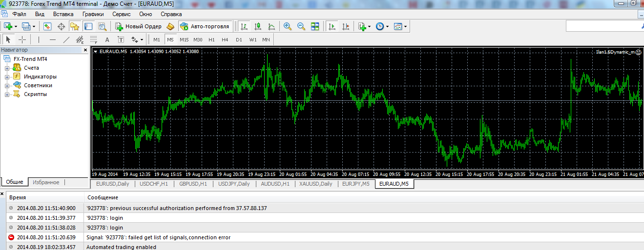This screenshot has height=250, width=644.
Task: Click the periods clock icon
Action: [x=380, y=26]
